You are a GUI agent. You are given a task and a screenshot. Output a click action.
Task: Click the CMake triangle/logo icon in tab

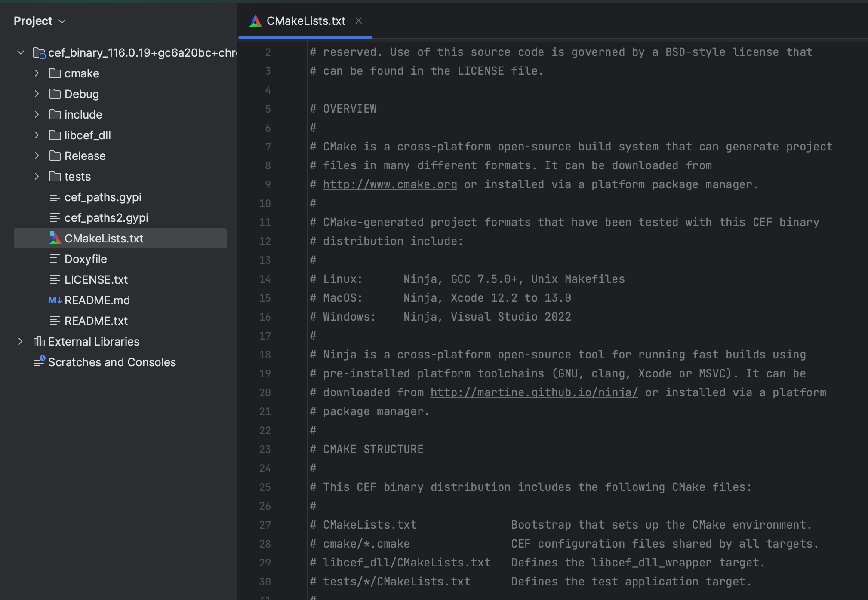(x=257, y=21)
